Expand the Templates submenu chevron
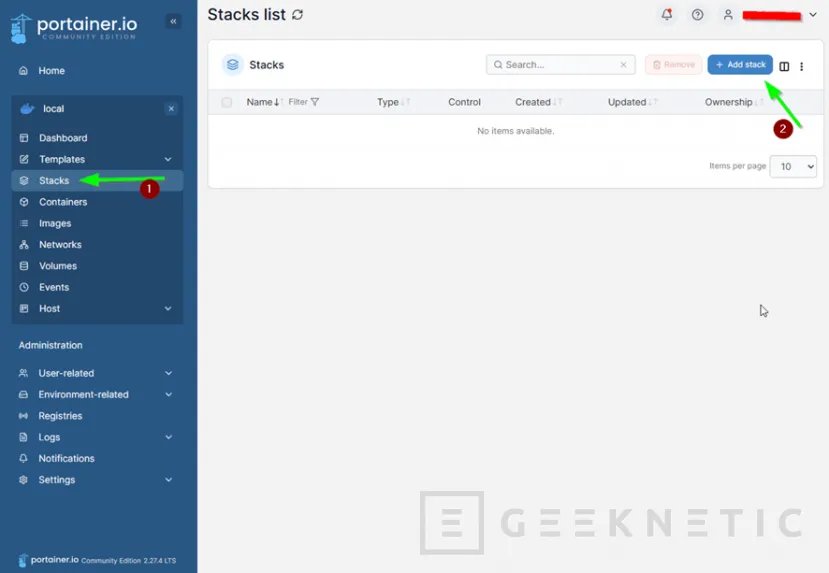The image size is (829, 573). [x=168, y=159]
